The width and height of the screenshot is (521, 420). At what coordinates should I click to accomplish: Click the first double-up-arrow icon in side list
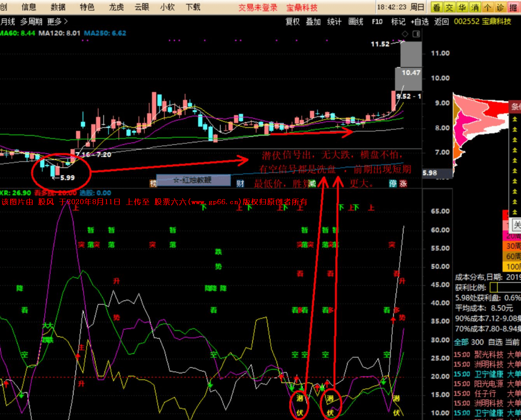point(515,119)
